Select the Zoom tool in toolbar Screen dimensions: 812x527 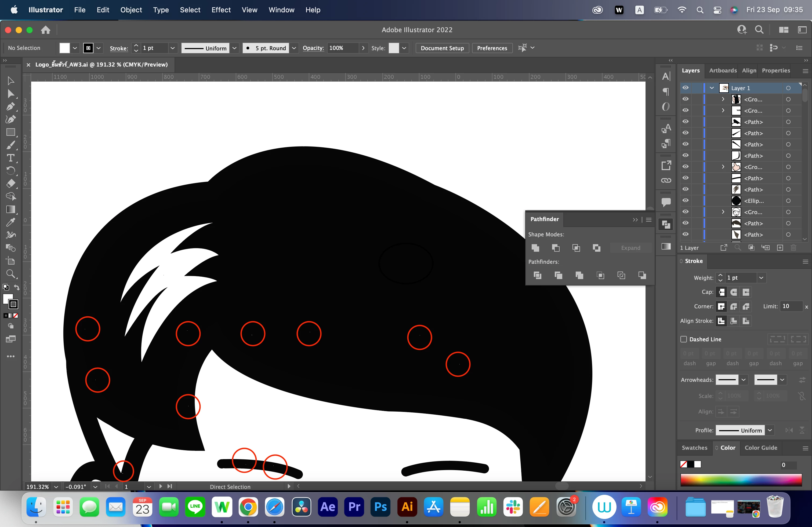point(10,274)
